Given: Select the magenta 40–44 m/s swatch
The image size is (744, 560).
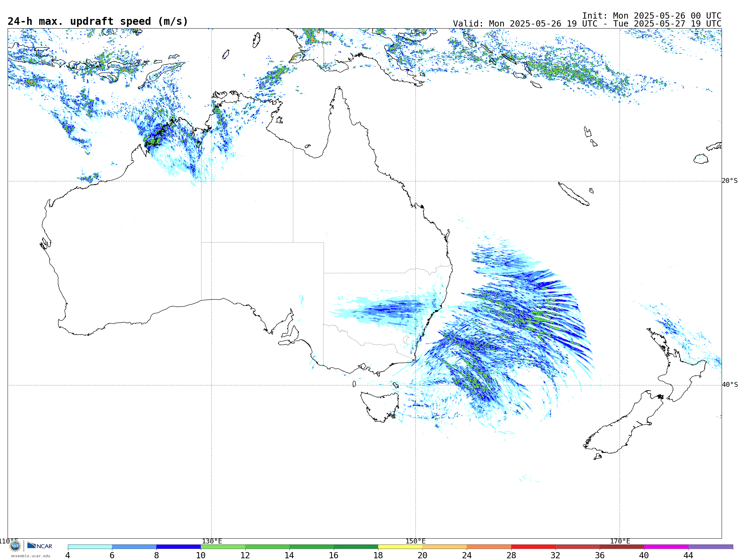Looking at the screenshot, I should [666, 547].
